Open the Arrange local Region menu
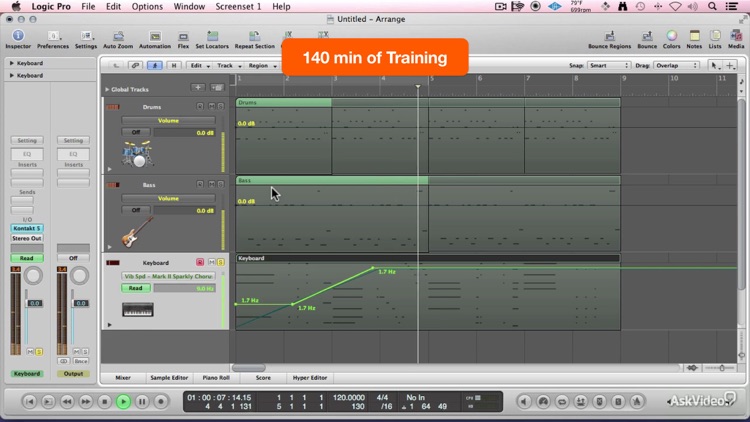 click(261, 66)
